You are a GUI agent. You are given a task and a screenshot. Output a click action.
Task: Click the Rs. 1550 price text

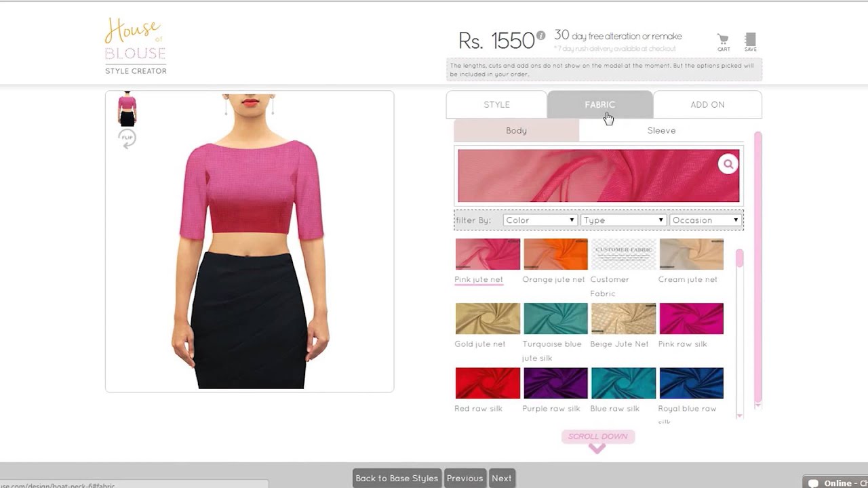[496, 41]
